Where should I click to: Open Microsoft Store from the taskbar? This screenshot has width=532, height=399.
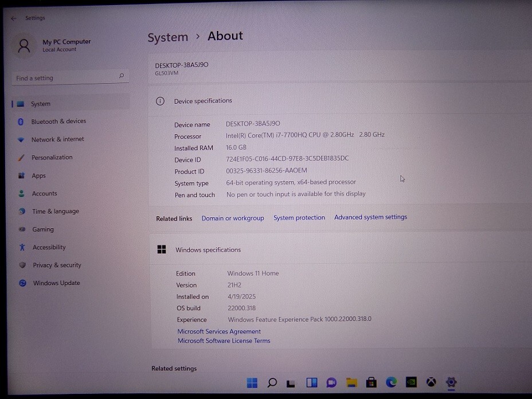(371, 382)
